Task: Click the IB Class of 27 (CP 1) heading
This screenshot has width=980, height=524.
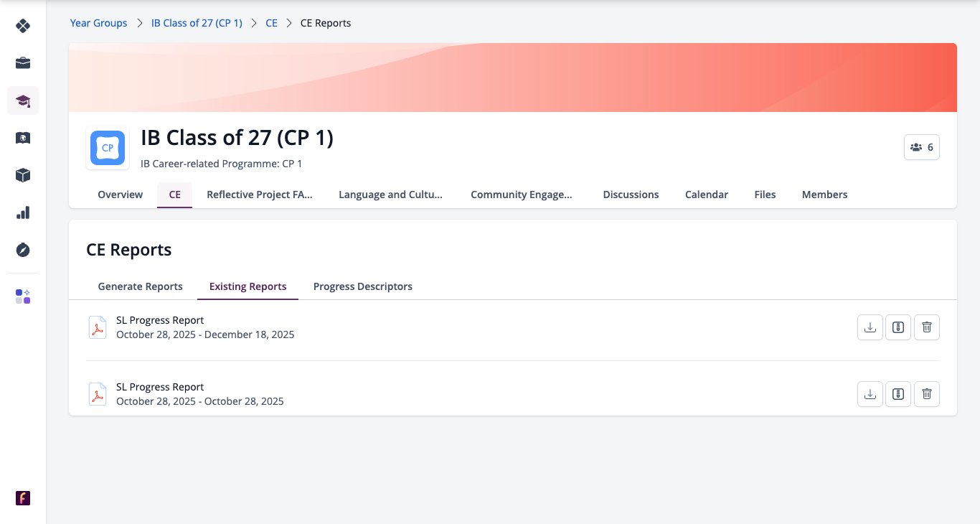Action: click(237, 138)
